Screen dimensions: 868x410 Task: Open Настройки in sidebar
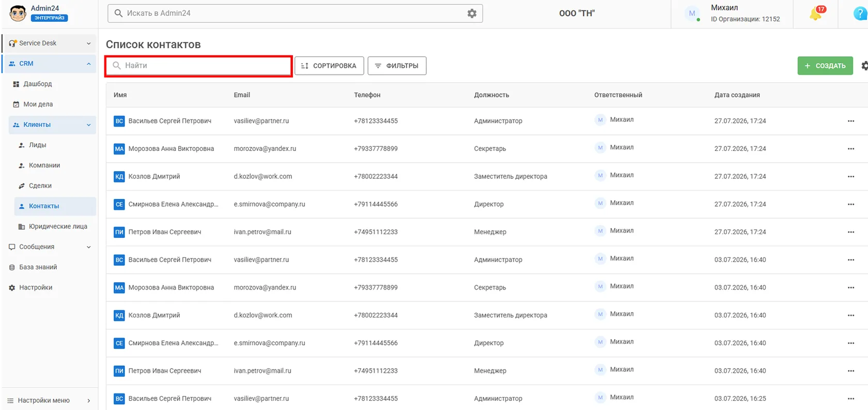tap(36, 287)
